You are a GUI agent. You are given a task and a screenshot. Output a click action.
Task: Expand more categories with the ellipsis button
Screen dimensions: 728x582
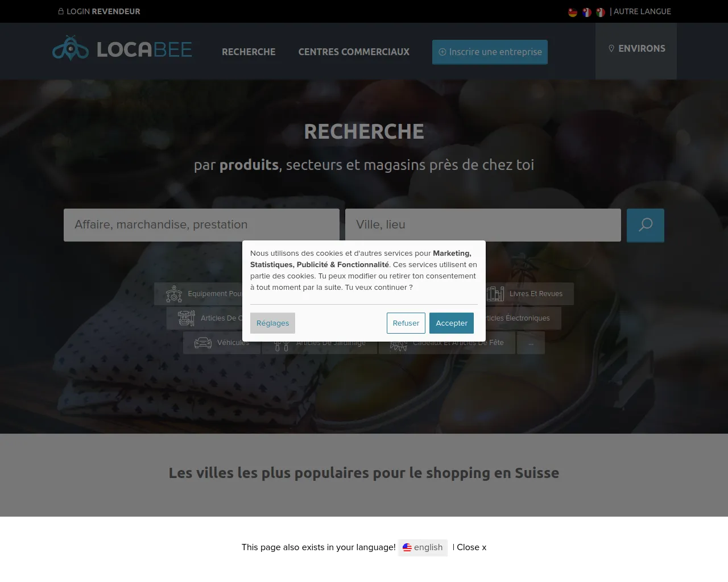531,343
